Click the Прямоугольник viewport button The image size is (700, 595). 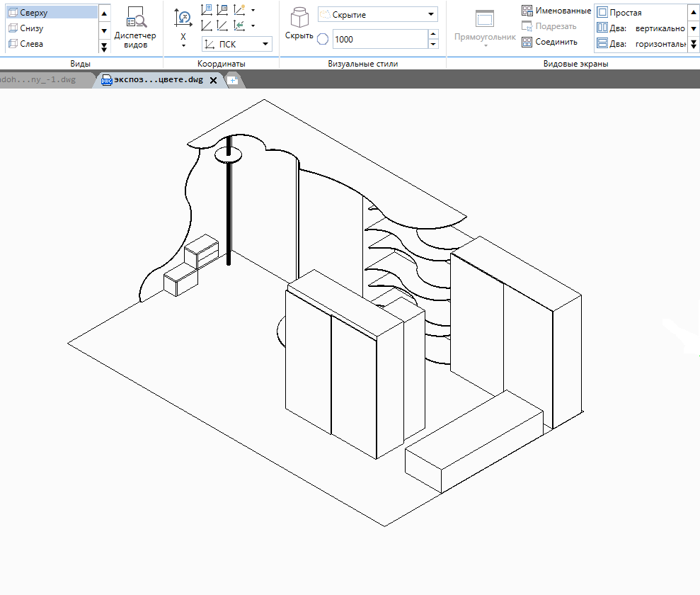tap(485, 25)
